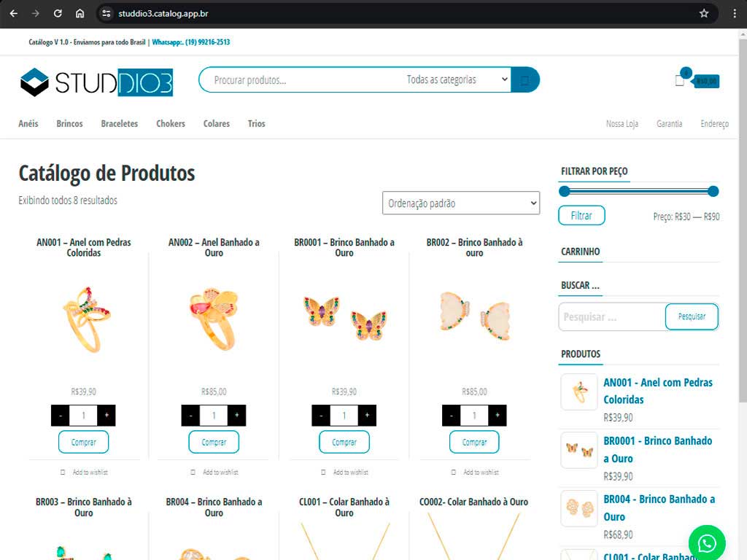The image size is (747, 560).
Task: Click Comprar for BR0001 earring
Action: click(344, 443)
